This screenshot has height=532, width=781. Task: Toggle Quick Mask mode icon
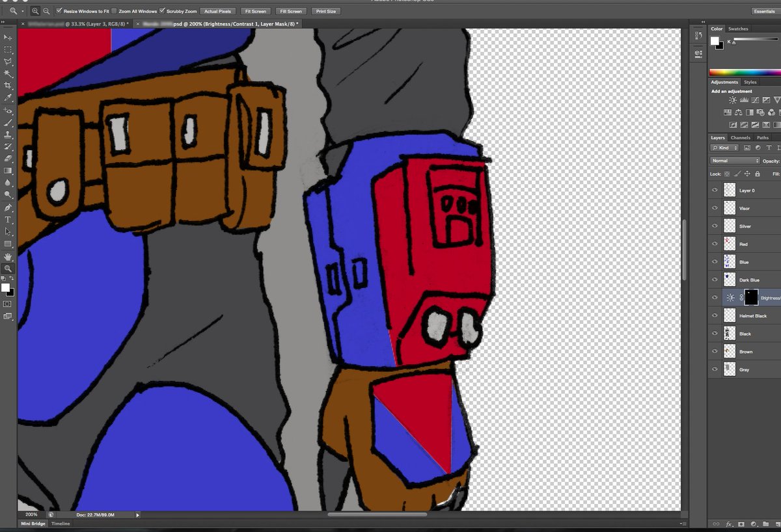pyautogui.click(x=8, y=304)
